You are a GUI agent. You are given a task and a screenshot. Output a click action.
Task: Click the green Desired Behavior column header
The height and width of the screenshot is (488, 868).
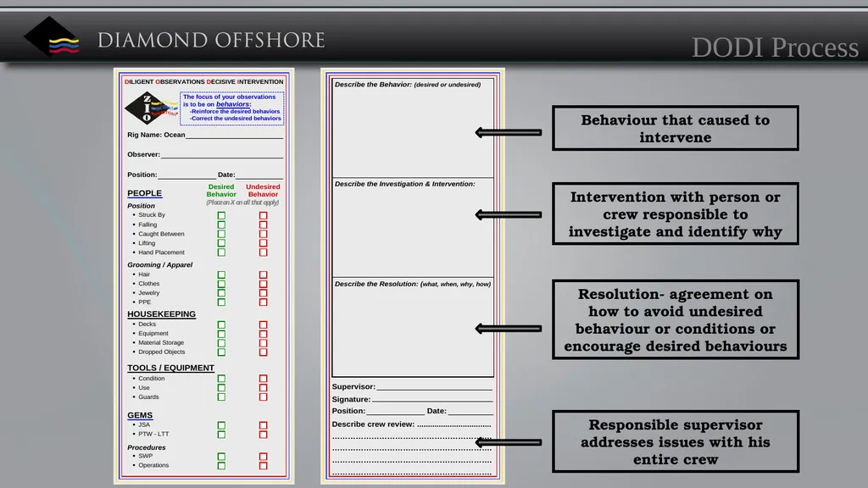coord(221,191)
